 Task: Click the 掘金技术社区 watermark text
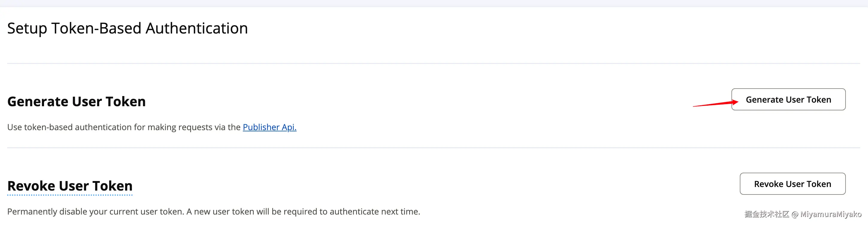[766, 214]
